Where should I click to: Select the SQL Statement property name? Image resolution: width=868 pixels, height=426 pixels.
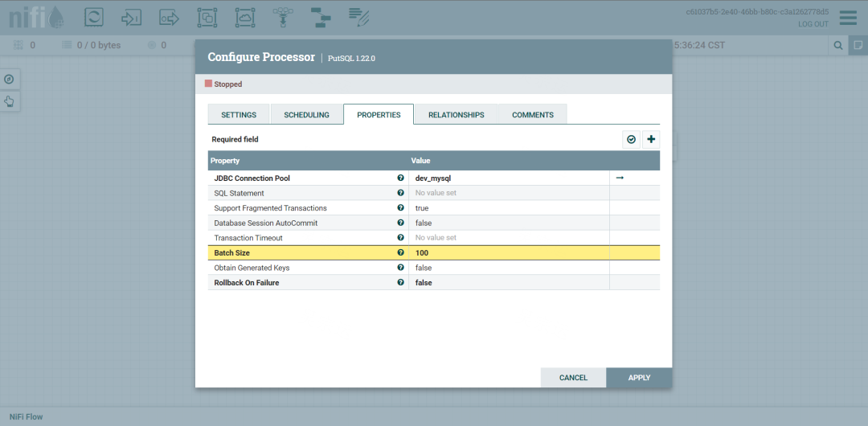coord(240,194)
